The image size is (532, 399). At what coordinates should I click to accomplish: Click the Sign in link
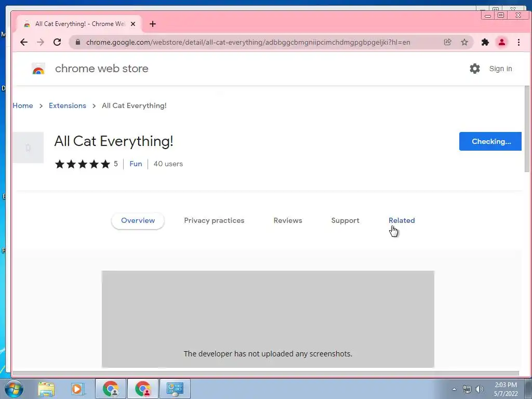500,69
